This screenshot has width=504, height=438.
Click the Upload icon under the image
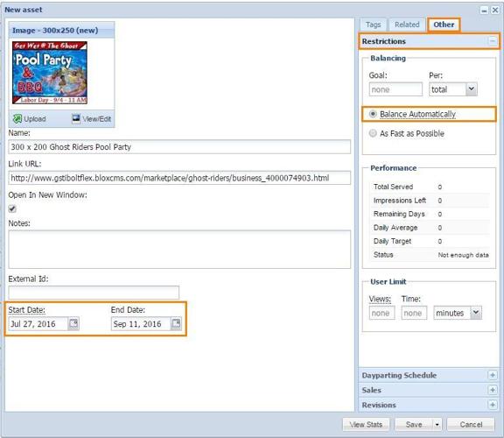coord(17,119)
